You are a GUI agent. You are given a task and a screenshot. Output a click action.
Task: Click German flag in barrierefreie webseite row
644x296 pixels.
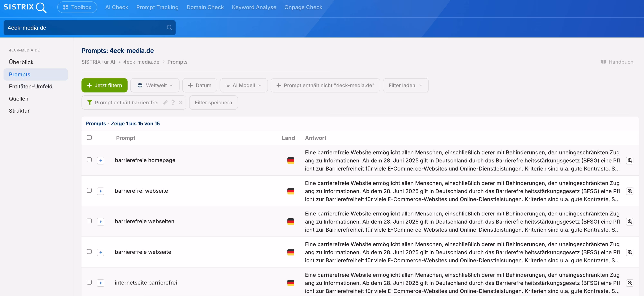tap(290, 252)
